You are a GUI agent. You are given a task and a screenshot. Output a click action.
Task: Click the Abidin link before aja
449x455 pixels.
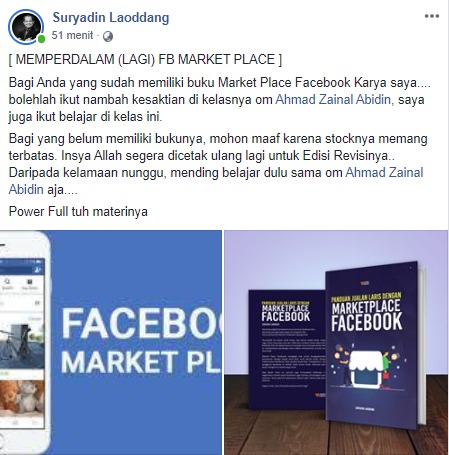[x=26, y=190]
